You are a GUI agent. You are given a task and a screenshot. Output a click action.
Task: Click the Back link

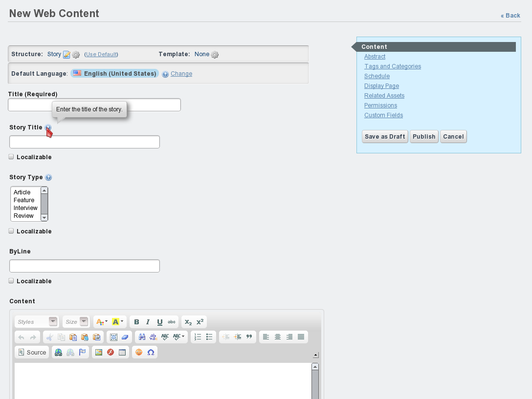point(510,16)
